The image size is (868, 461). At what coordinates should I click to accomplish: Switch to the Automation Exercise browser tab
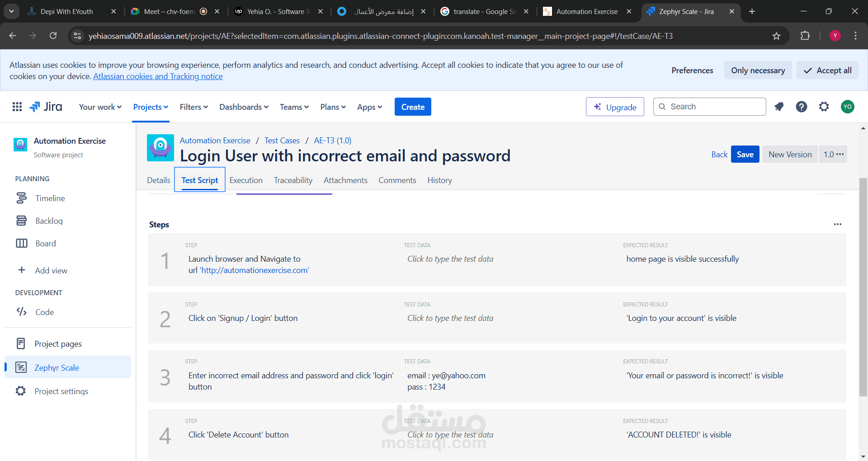(x=587, y=11)
